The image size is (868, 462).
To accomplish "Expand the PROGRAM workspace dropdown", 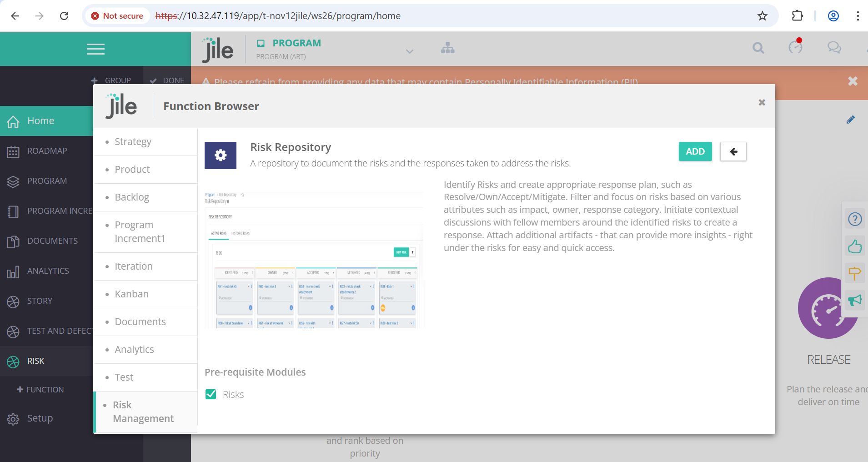I will [x=409, y=51].
